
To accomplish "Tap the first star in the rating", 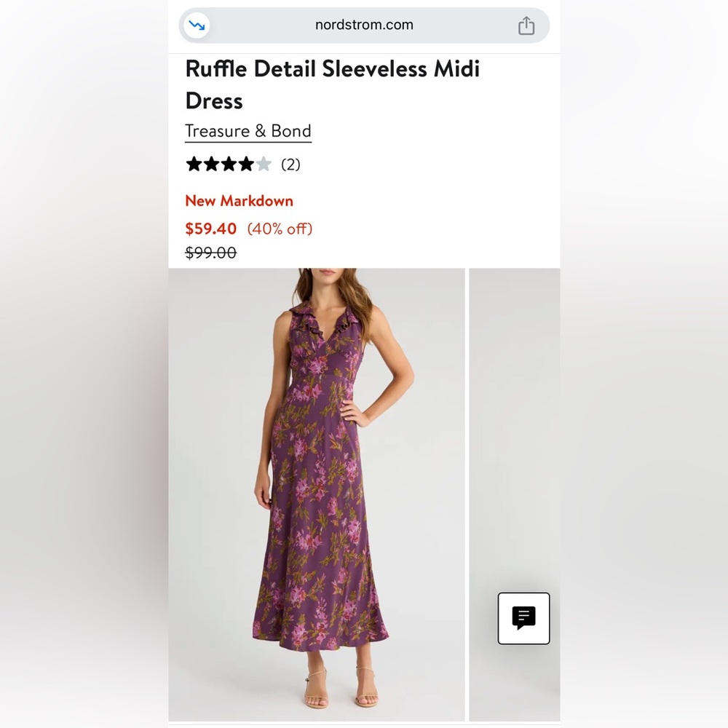I will click(193, 164).
